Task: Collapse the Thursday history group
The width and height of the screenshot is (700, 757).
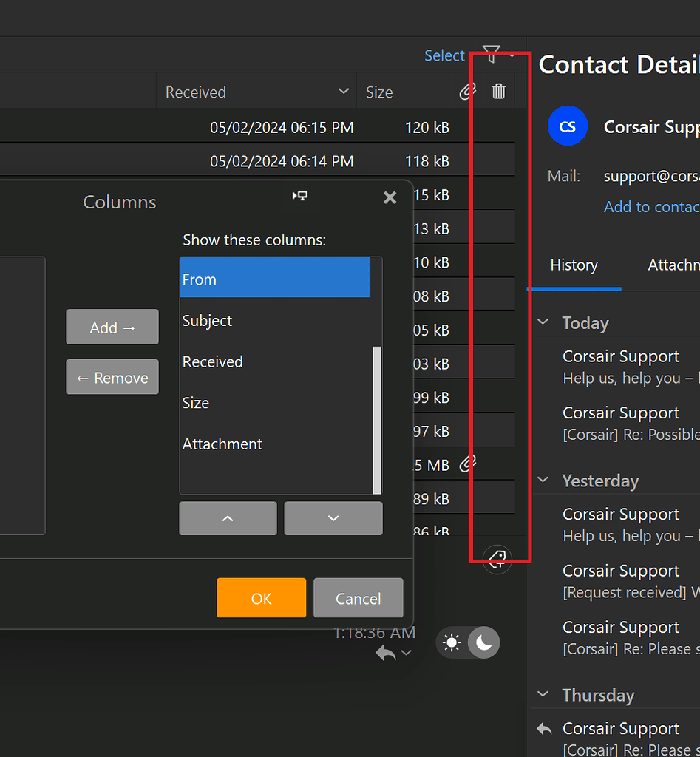Action: 543,695
